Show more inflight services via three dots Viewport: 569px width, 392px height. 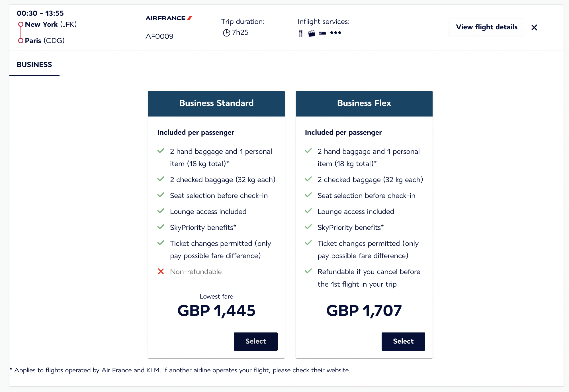(335, 33)
